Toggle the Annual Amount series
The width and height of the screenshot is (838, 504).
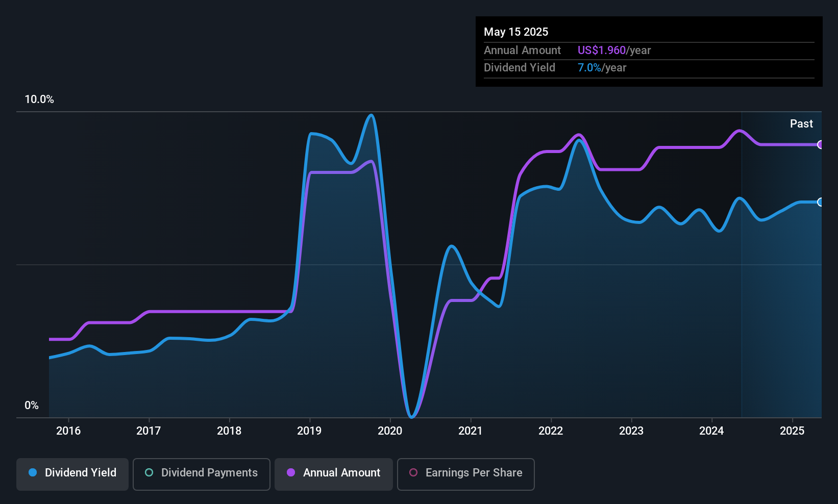(x=334, y=474)
